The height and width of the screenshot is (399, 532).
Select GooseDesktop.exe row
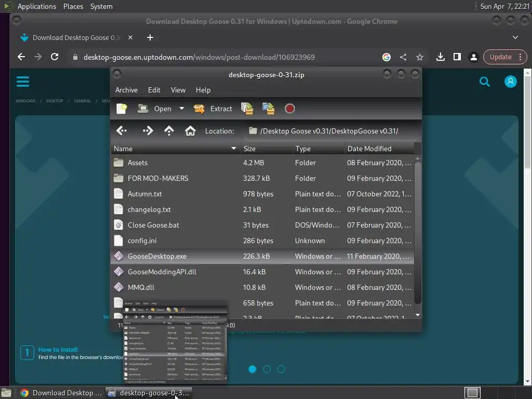262,257
